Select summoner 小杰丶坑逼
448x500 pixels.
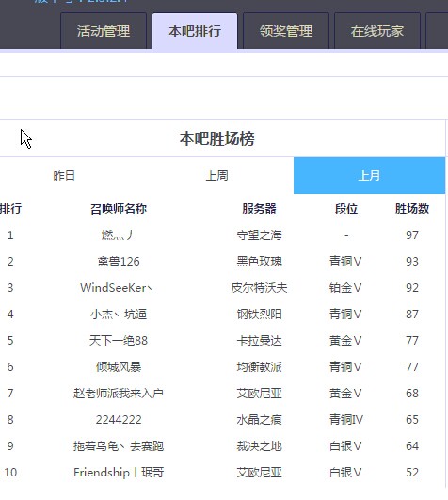point(119,315)
